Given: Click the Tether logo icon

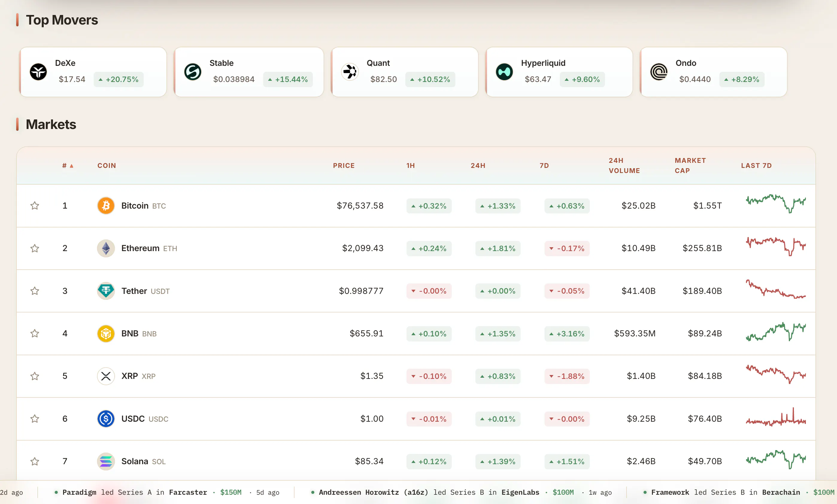Looking at the screenshot, I should [106, 291].
